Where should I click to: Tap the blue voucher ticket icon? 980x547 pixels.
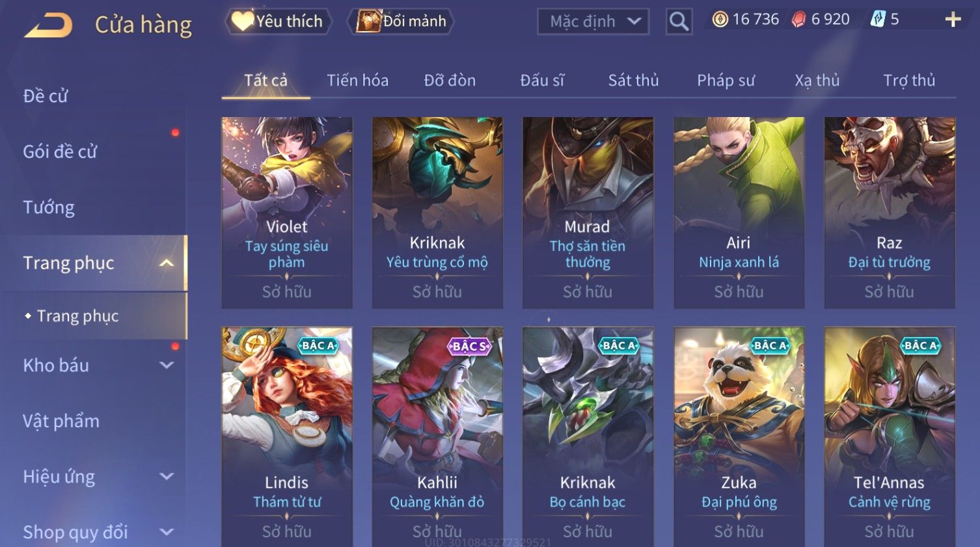click(x=878, y=20)
